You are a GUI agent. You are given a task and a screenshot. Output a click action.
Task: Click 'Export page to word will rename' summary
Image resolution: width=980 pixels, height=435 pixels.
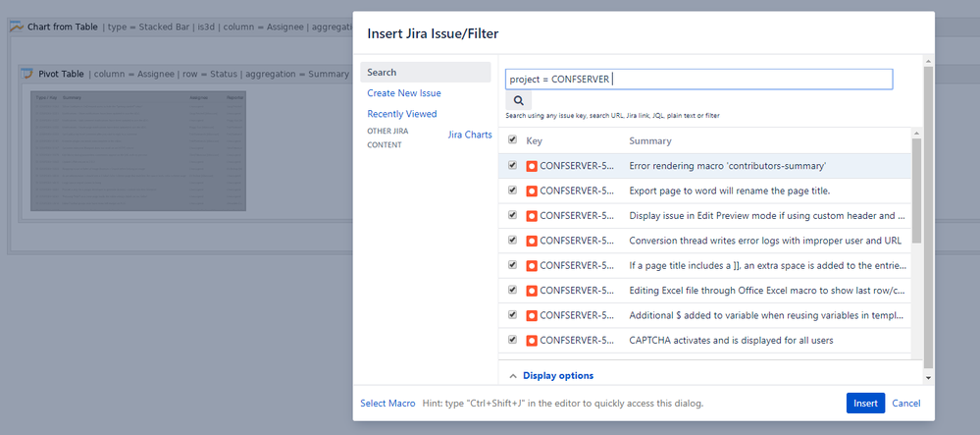[x=730, y=190]
